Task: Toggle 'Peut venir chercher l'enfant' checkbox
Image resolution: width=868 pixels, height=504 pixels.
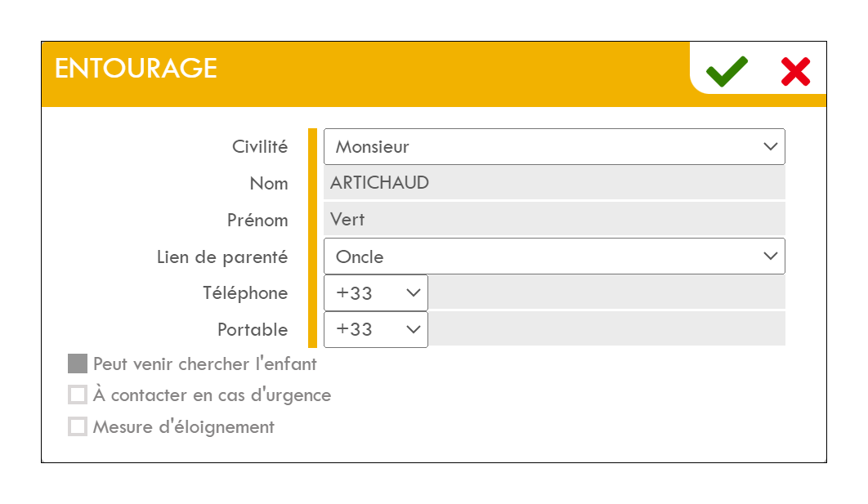Action: [x=78, y=364]
